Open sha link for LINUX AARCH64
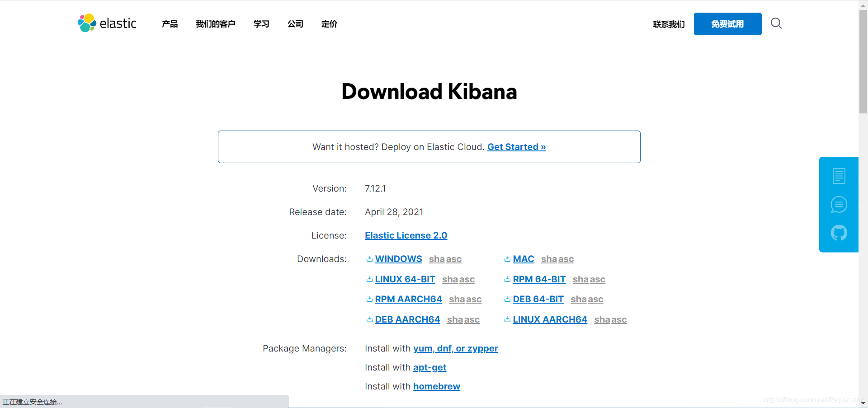The image size is (868, 408). pos(602,319)
